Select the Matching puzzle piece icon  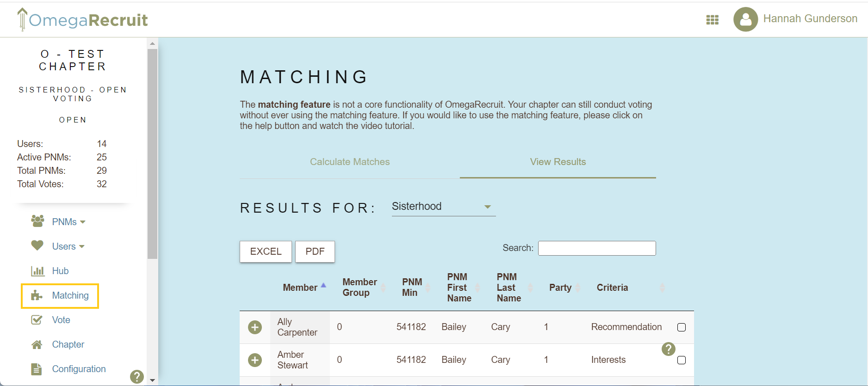click(x=37, y=295)
